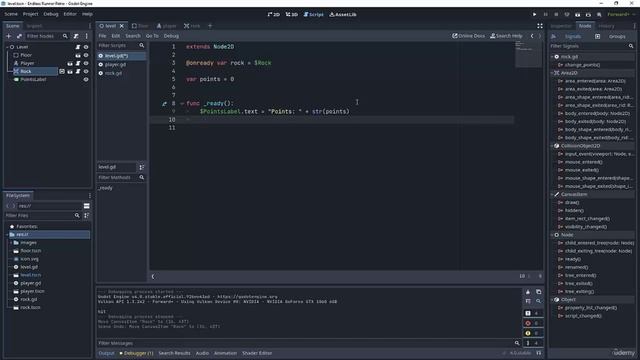Open the Player node's script icon
Viewport: 640px width, 360px height.
click(x=78, y=63)
